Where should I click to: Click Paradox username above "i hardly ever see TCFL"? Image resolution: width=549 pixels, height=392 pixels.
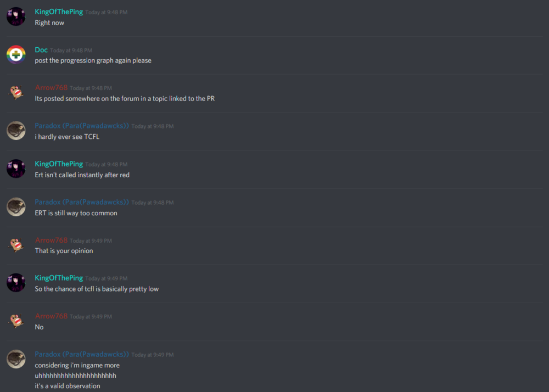[82, 126]
